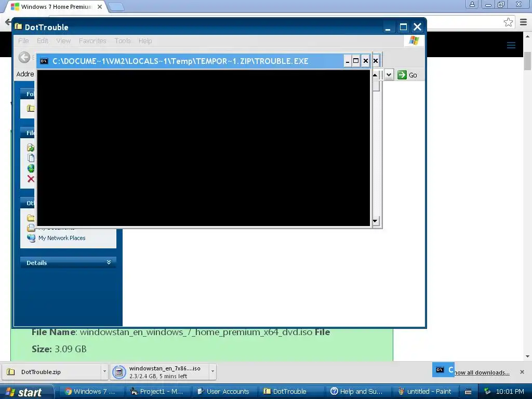Open the Chrome hamburger menu
This screenshot has width=532, height=399.
tap(524, 22)
